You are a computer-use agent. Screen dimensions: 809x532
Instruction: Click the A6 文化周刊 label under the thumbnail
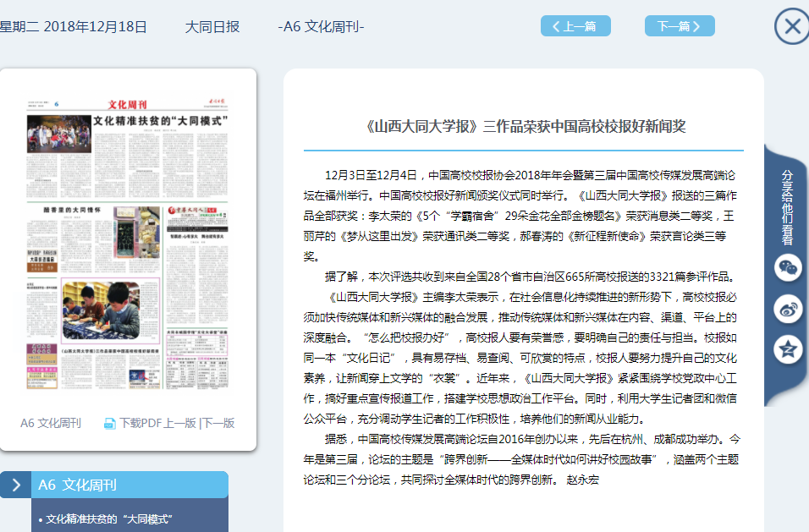tap(51, 423)
